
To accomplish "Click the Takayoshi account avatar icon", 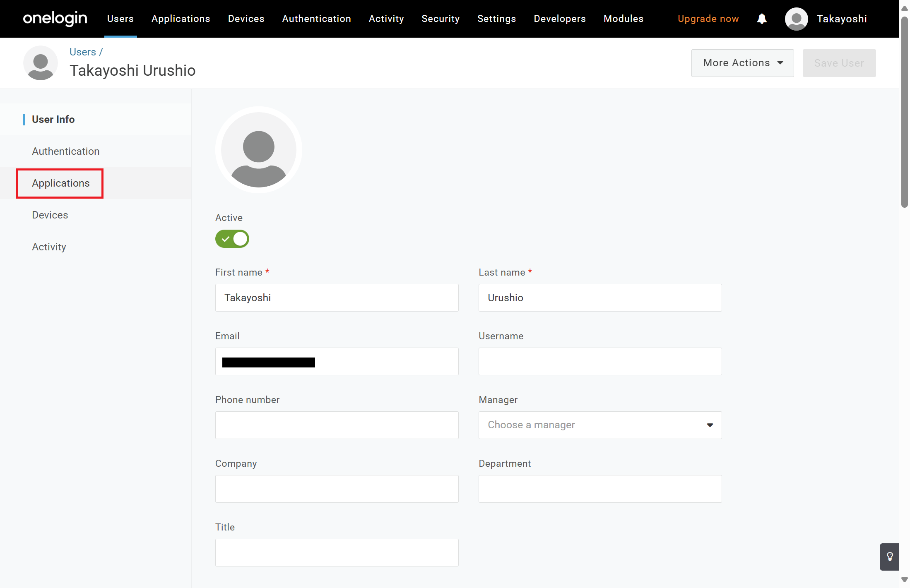I will tap(796, 19).
